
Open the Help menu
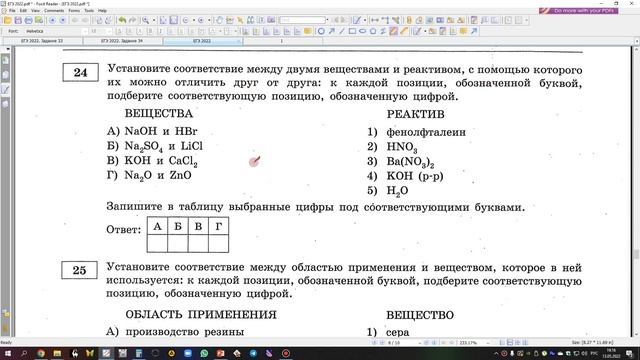102,10
